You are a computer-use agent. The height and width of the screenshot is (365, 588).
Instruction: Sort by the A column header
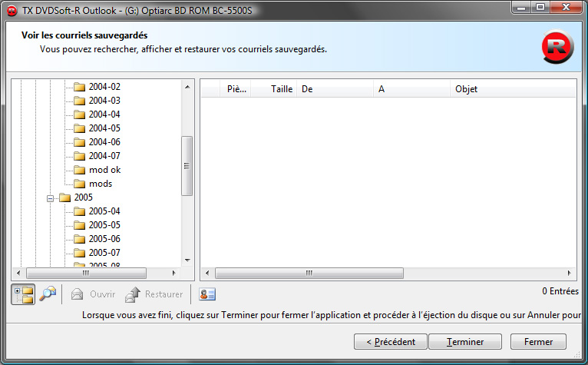coord(411,89)
